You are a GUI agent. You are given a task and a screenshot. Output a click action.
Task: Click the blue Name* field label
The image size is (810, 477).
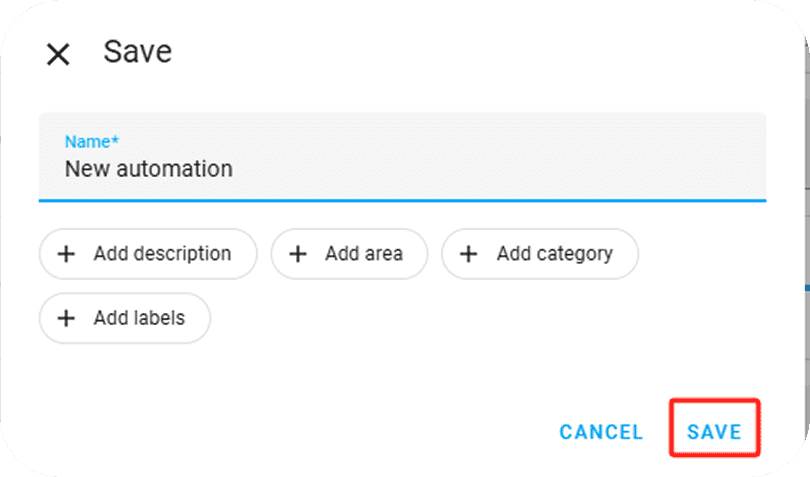click(x=91, y=141)
